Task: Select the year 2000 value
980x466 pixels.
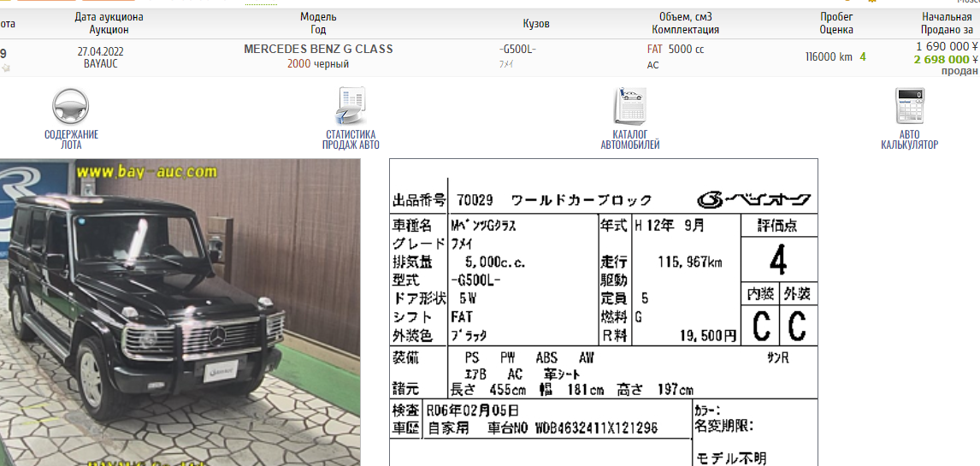Action: pos(298,64)
